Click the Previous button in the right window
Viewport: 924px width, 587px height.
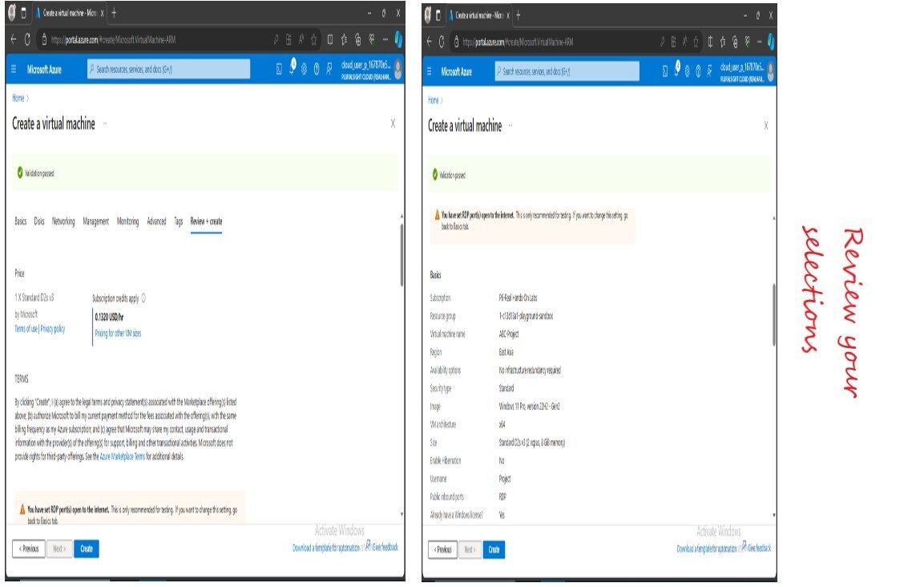pos(442,550)
